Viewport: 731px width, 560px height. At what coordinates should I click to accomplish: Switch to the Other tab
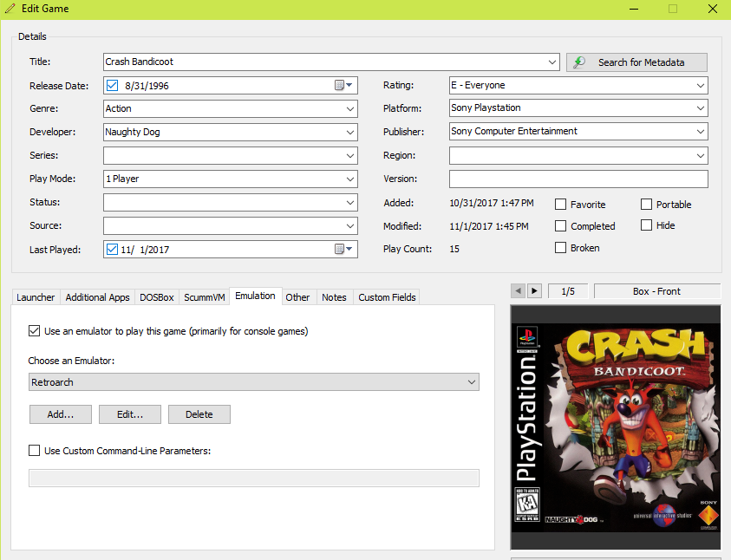(297, 297)
